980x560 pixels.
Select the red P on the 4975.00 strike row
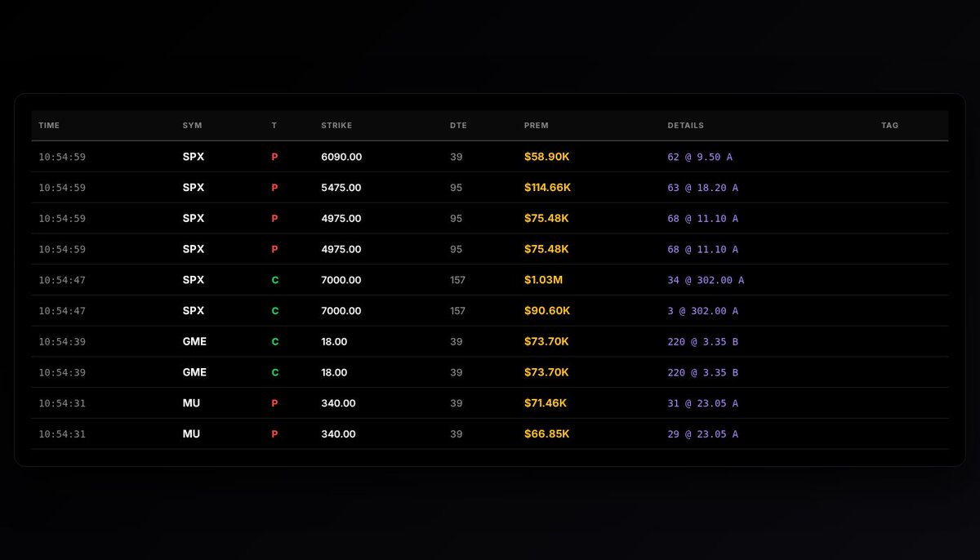[274, 219]
